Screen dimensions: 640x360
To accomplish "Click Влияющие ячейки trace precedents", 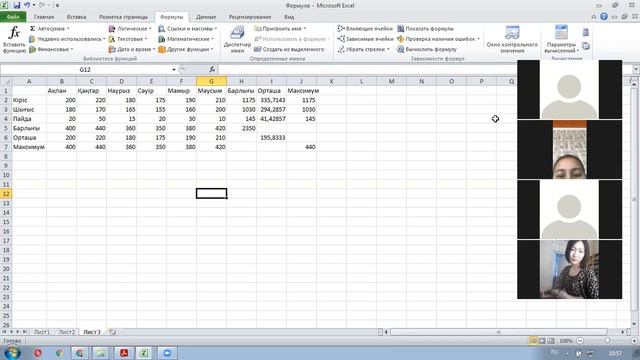I will click(x=365, y=29).
